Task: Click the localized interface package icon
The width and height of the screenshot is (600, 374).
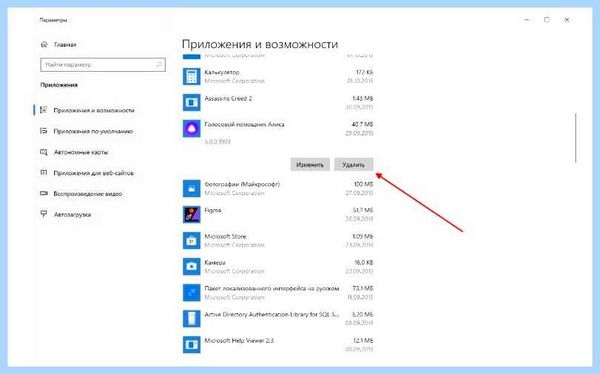Action: (191, 292)
